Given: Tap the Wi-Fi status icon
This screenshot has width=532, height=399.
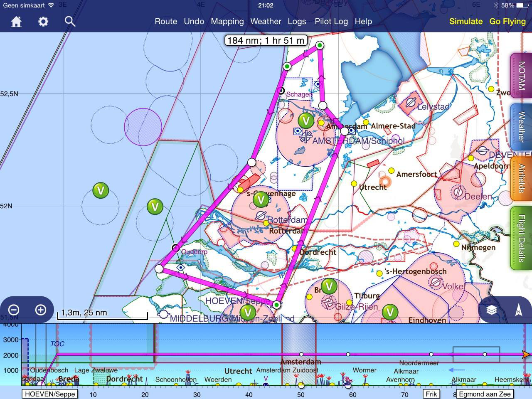Looking at the screenshot, I should pos(51,5).
